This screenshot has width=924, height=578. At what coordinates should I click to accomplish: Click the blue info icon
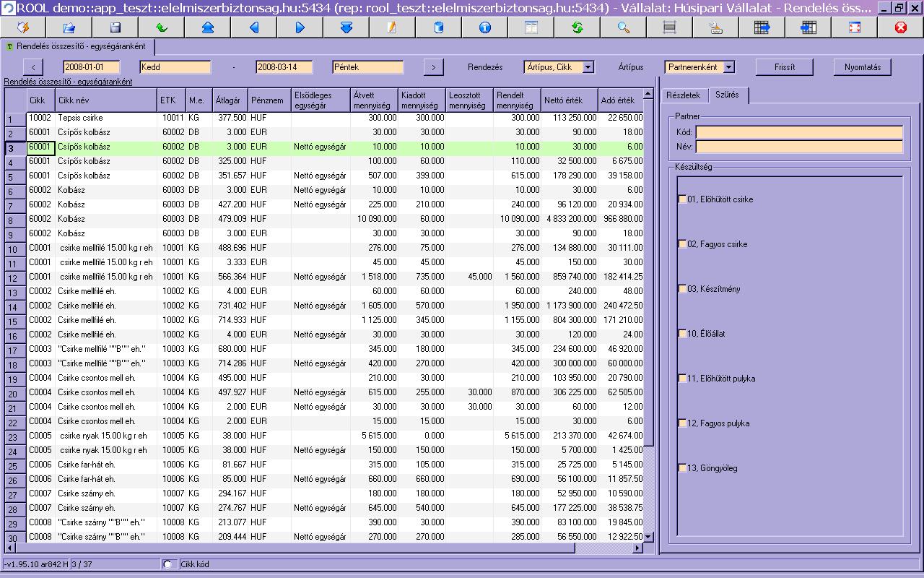tap(484, 27)
